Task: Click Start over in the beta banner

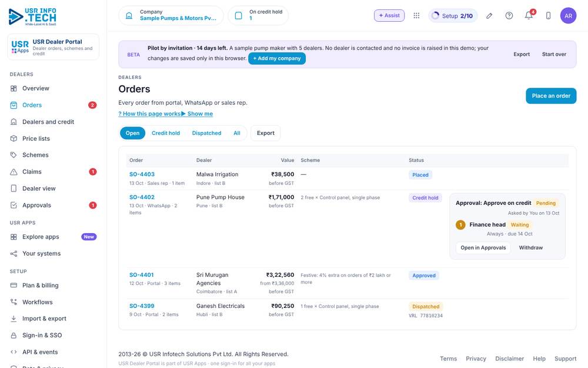Action: point(554,54)
